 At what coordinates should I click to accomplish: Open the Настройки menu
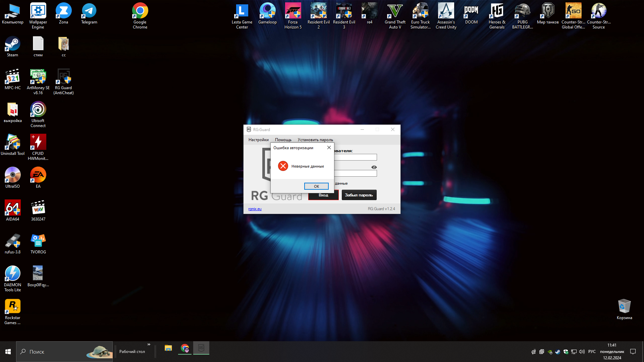pyautogui.click(x=258, y=139)
